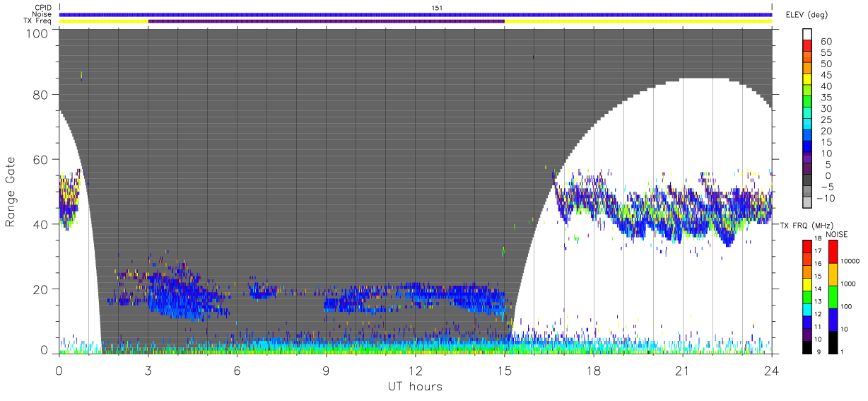Viewport: 868px width, 401px height.
Task: Click the ELEV scale label "45"
Action: pyautogui.click(x=825, y=75)
